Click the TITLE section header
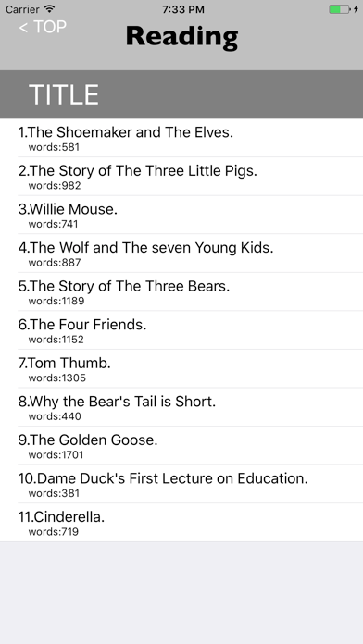This screenshot has width=363, height=644. point(181,94)
